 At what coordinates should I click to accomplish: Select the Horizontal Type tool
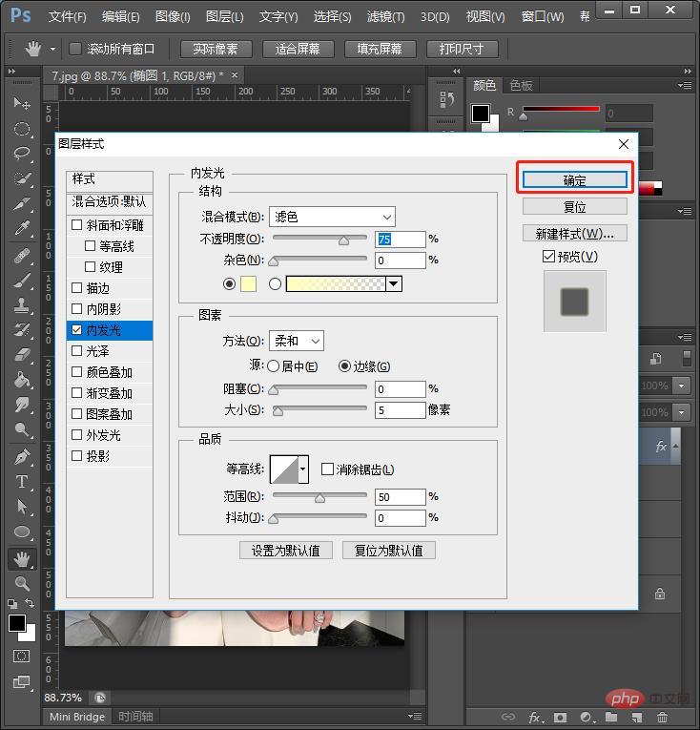tap(21, 481)
